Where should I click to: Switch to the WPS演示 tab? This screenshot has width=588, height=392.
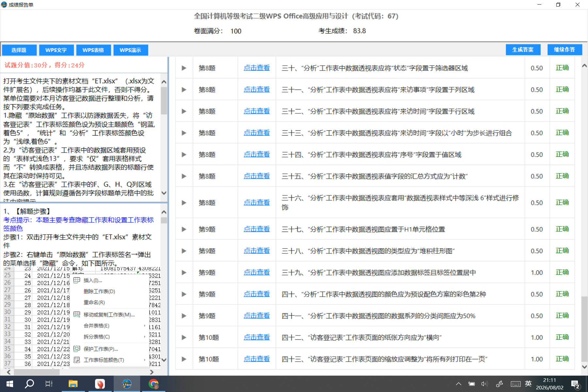[130, 50]
